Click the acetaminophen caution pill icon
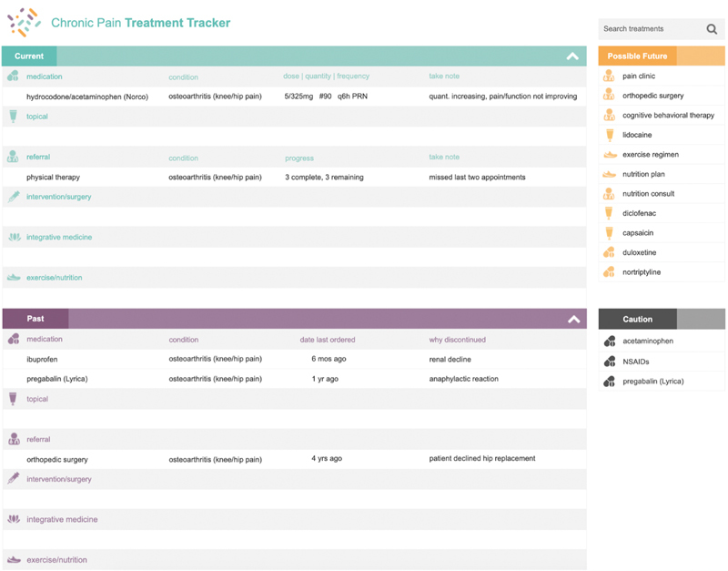 pos(610,342)
